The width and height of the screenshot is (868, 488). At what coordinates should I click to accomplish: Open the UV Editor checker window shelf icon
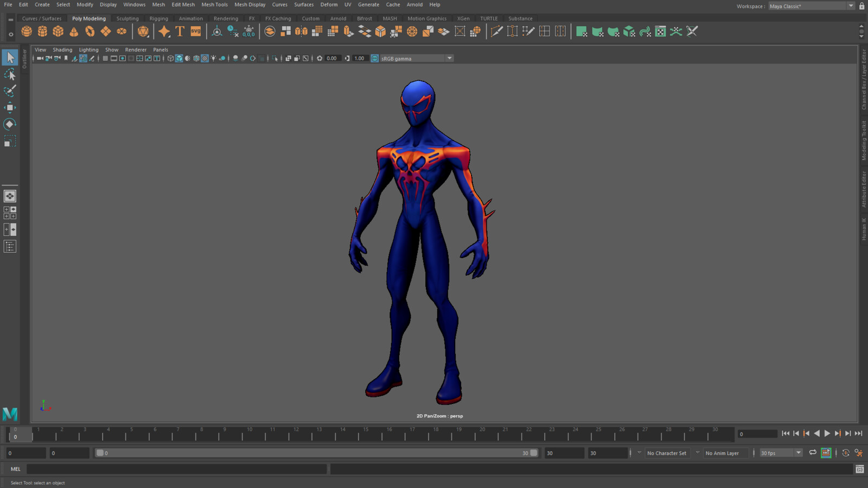660,31
